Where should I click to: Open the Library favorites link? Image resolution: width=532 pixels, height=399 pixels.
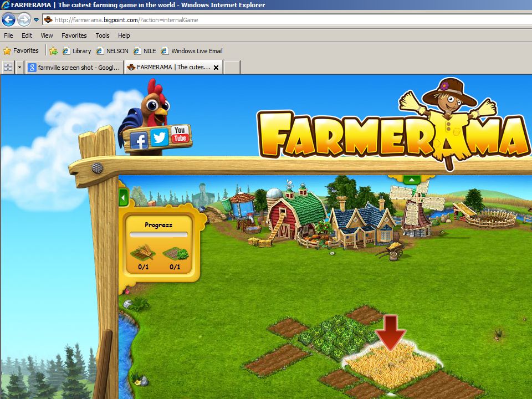pos(76,51)
